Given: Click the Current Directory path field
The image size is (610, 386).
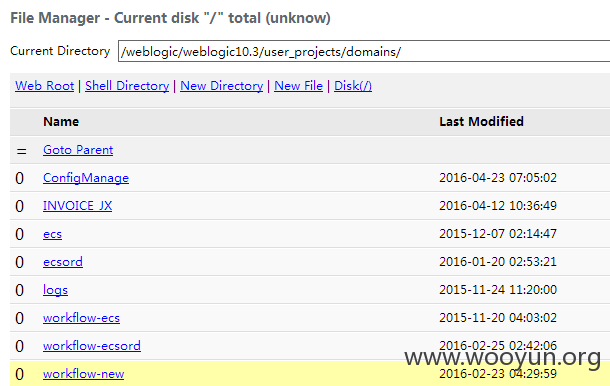Looking at the screenshot, I should (364, 51).
